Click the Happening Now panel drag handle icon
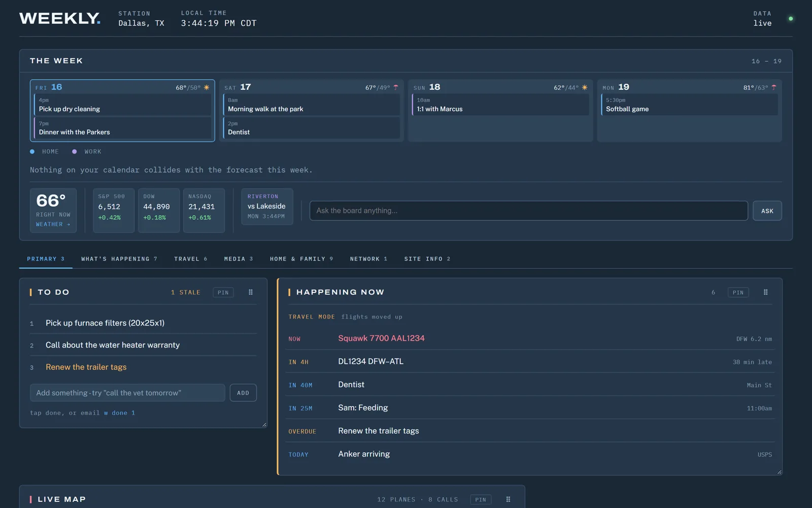 tap(766, 292)
